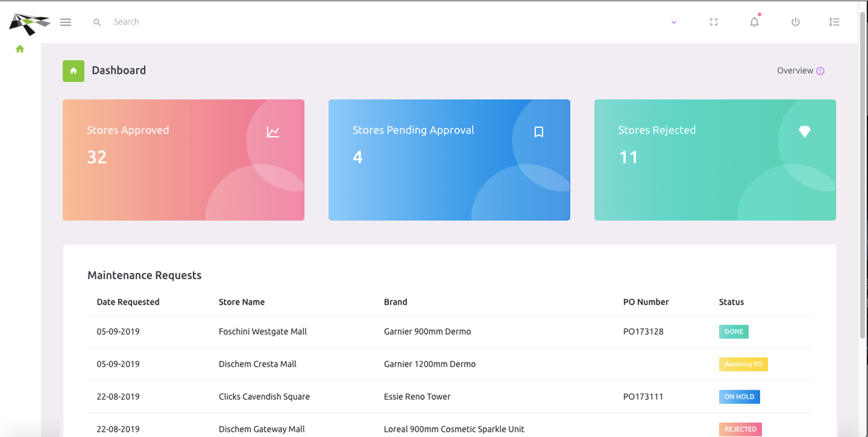Click the DONE status badge

[x=734, y=332]
